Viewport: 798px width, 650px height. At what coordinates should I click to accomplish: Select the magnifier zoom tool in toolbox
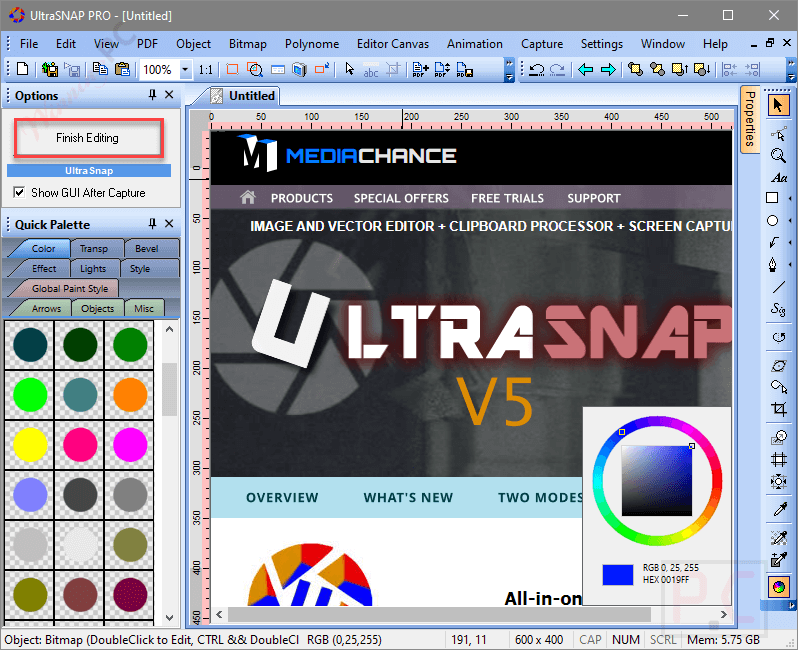coord(778,155)
